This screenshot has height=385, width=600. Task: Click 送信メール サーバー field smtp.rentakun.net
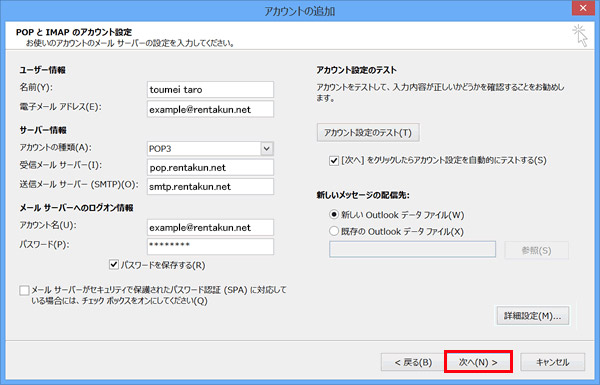pyautogui.click(x=210, y=186)
